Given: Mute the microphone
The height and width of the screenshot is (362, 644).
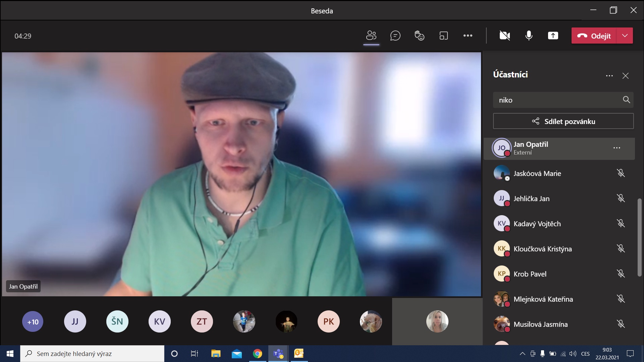Looking at the screenshot, I should coord(529,36).
